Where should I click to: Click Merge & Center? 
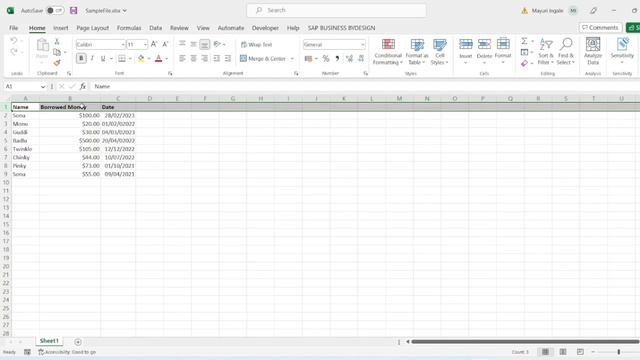pos(263,59)
